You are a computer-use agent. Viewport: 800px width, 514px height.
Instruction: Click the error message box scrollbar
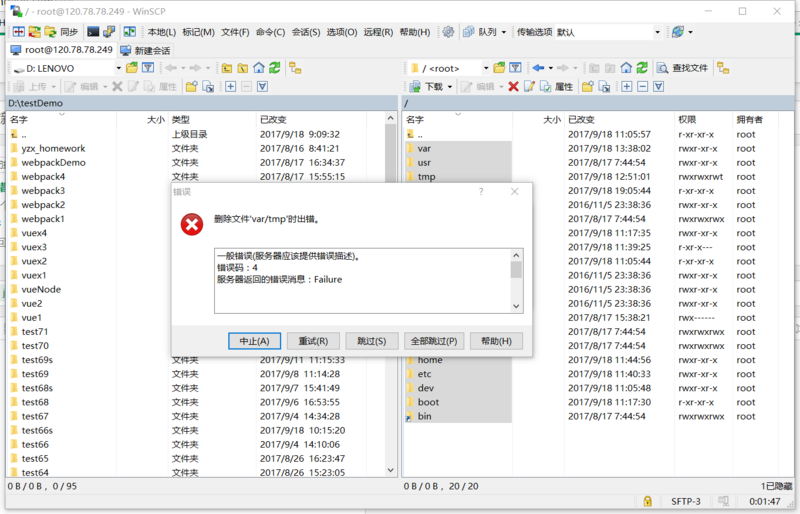click(x=516, y=280)
